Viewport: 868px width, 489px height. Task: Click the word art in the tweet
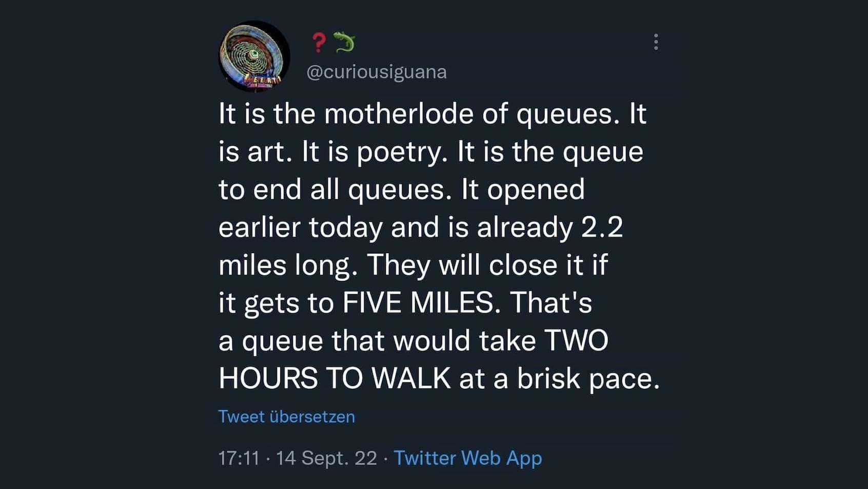pos(266,152)
